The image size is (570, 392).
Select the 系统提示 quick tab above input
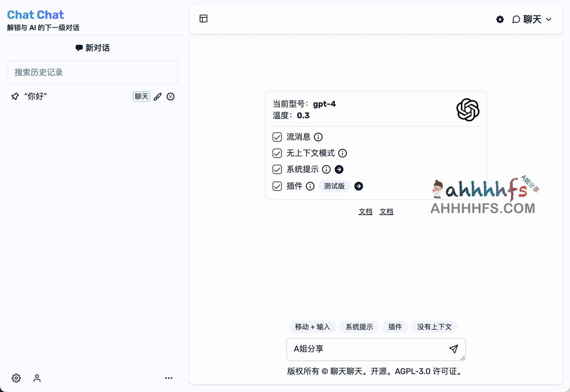click(359, 327)
